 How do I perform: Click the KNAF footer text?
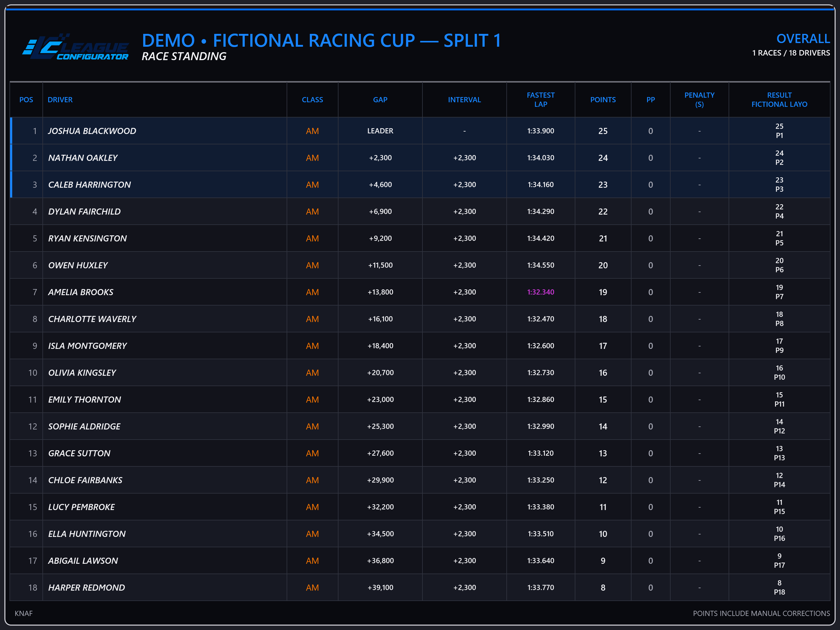[24, 613]
